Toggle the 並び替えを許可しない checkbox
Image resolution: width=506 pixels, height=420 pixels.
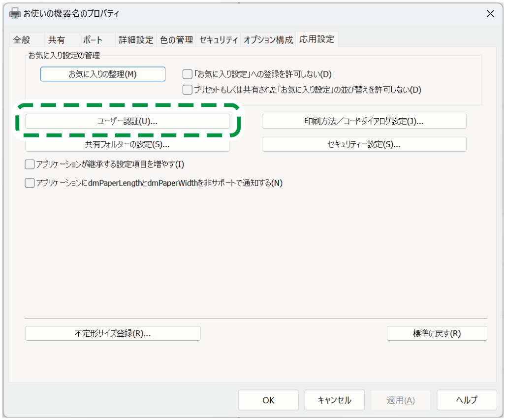[x=187, y=90]
